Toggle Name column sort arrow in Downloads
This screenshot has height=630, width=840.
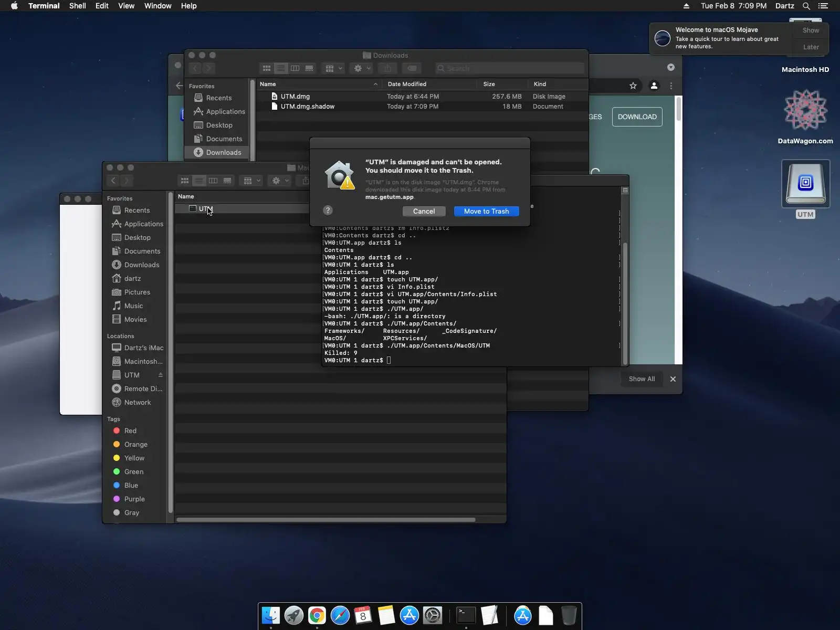(375, 84)
